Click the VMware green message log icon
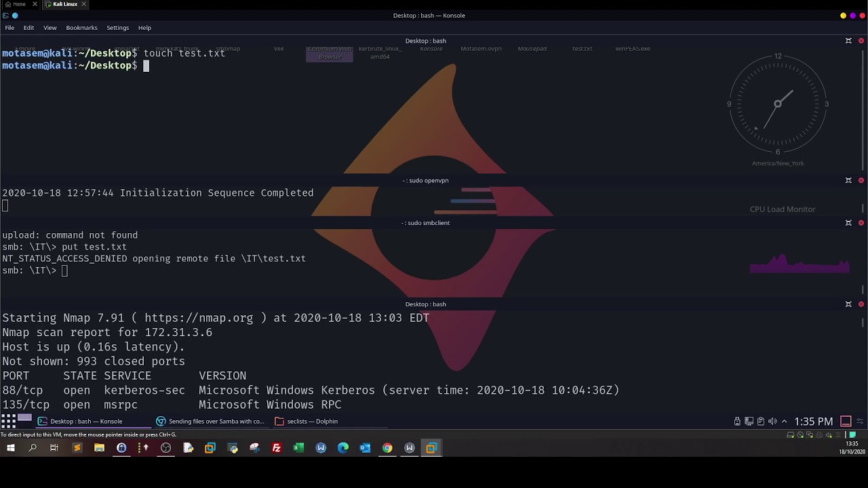The height and width of the screenshot is (488, 868). pos(852,434)
